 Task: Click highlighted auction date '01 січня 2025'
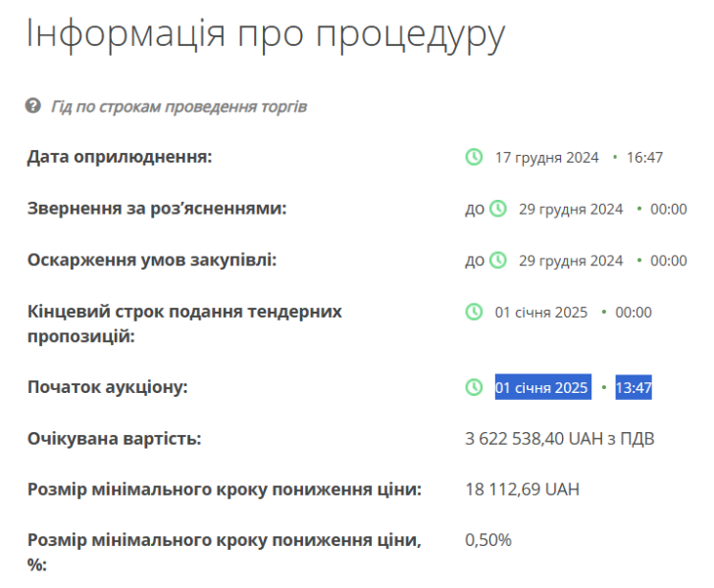point(541,388)
